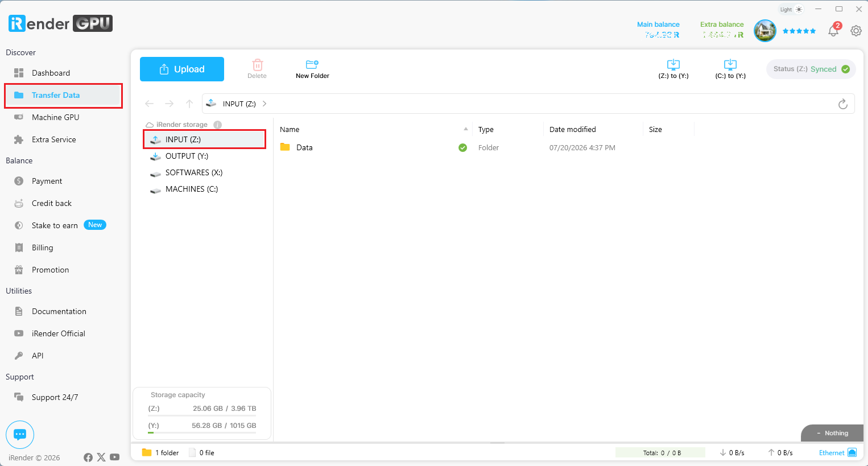Open the notifications bell
This screenshot has height=466, width=868.
click(833, 31)
